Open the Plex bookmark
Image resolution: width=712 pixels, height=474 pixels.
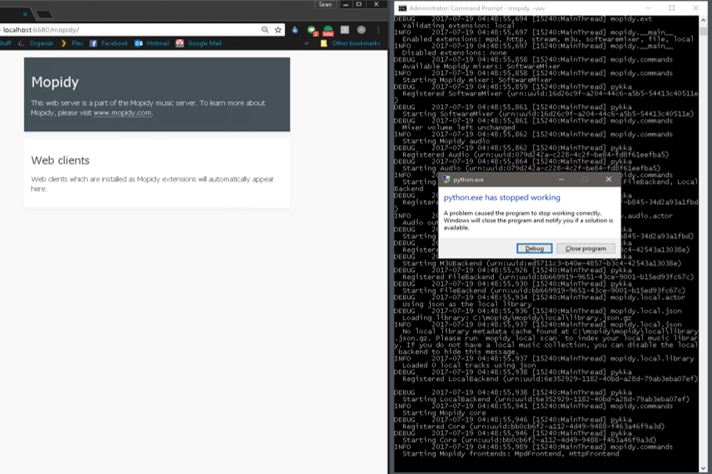[72, 43]
